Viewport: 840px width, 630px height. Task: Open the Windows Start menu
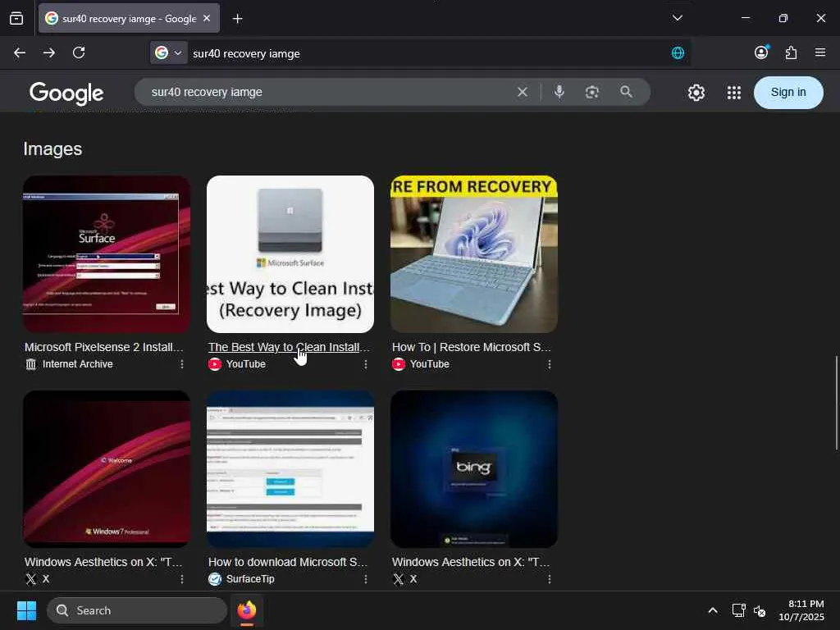(26, 610)
